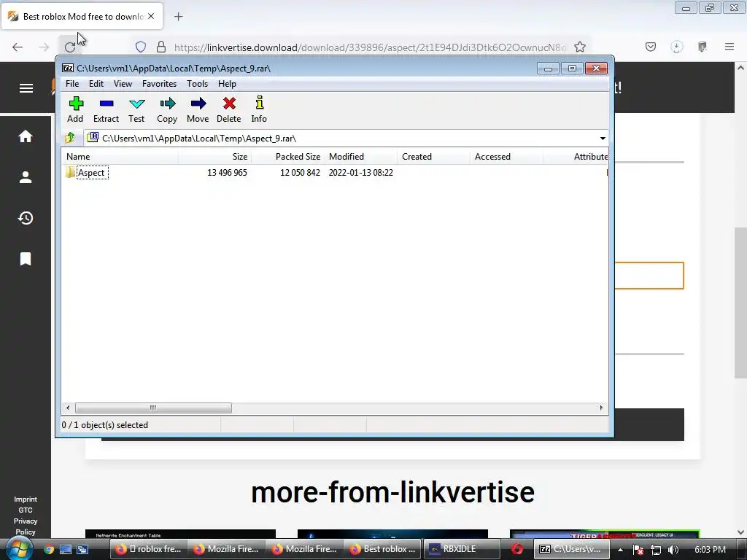747x560 pixels.
Task: Open Firefox downloads panel
Action: click(676, 47)
